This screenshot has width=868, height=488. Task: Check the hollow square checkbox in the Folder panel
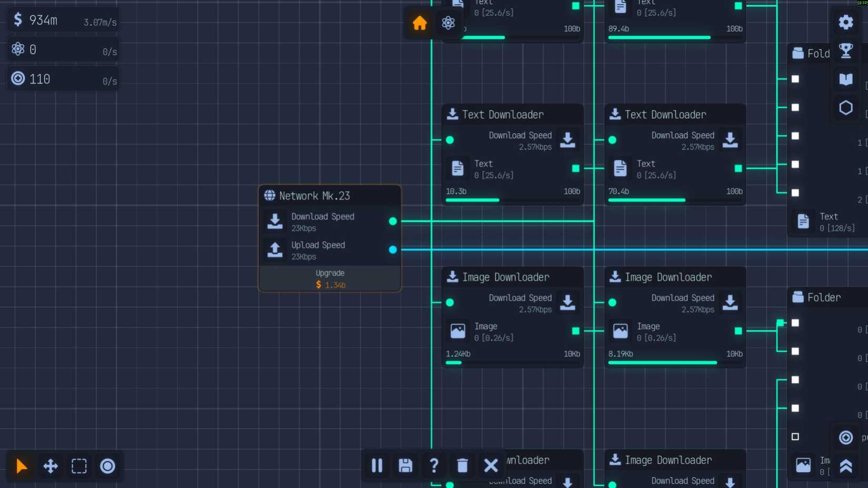pyautogui.click(x=795, y=436)
